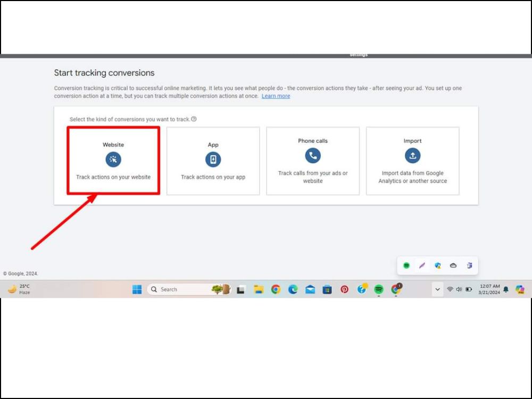
Task: Click OneDrive cloud icon in tray overflow
Action: (x=453, y=265)
